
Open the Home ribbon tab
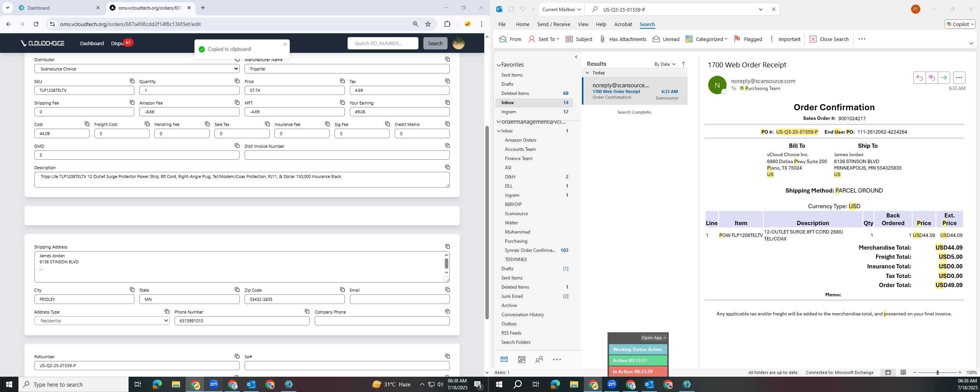click(523, 24)
